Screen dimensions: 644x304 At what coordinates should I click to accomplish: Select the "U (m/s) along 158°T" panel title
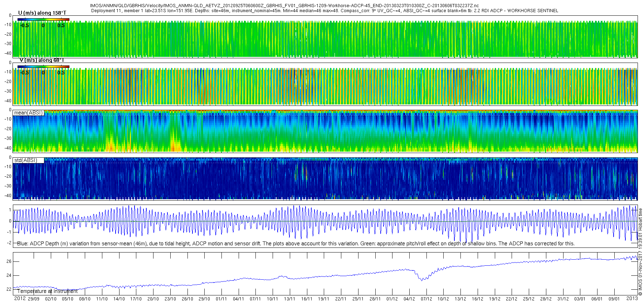[42, 13]
